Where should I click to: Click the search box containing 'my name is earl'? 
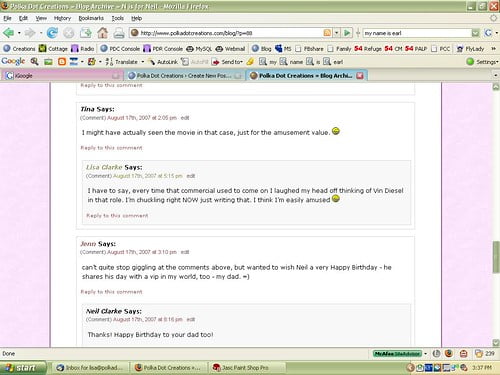417,33
